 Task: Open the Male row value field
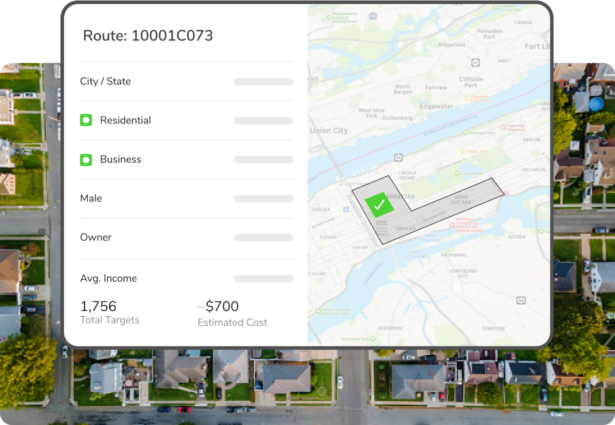(x=263, y=199)
